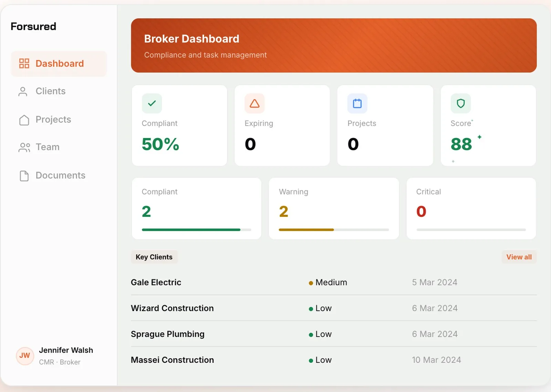Click the Expiring count 0
551x392 pixels.
(250, 144)
